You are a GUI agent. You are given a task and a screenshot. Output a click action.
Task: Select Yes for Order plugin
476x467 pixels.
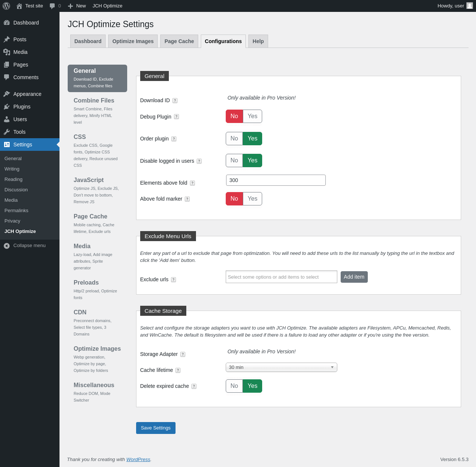click(x=253, y=139)
